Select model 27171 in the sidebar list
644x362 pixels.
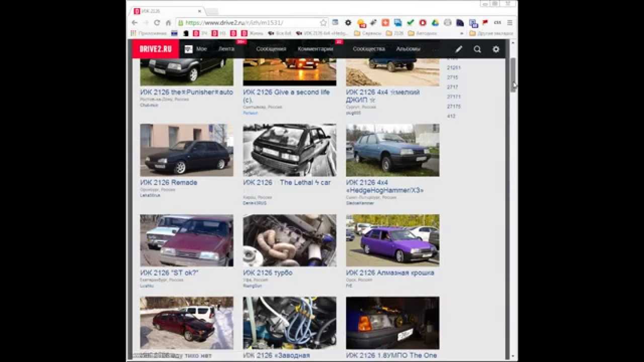pyautogui.click(x=454, y=97)
